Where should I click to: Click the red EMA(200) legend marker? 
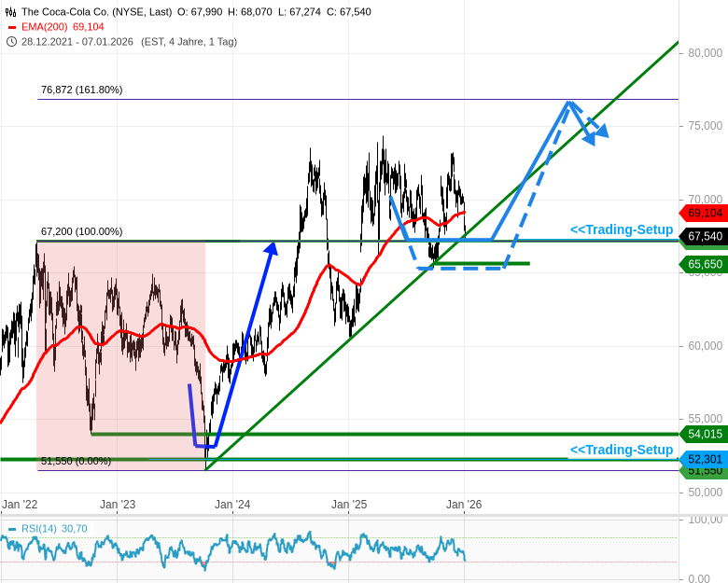click(10, 27)
